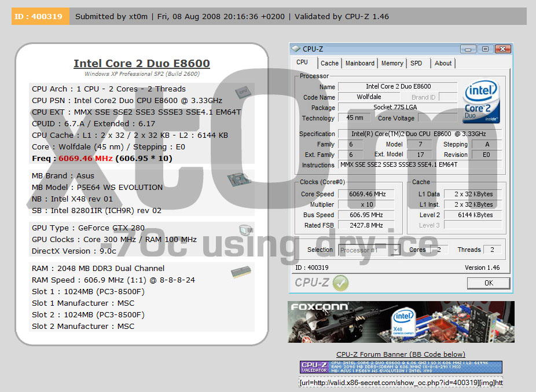The width and height of the screenshot is (536, 392).
Task: Click the Intel Core 2 Duo E8600 heading link
Action: tap(141, 63)
